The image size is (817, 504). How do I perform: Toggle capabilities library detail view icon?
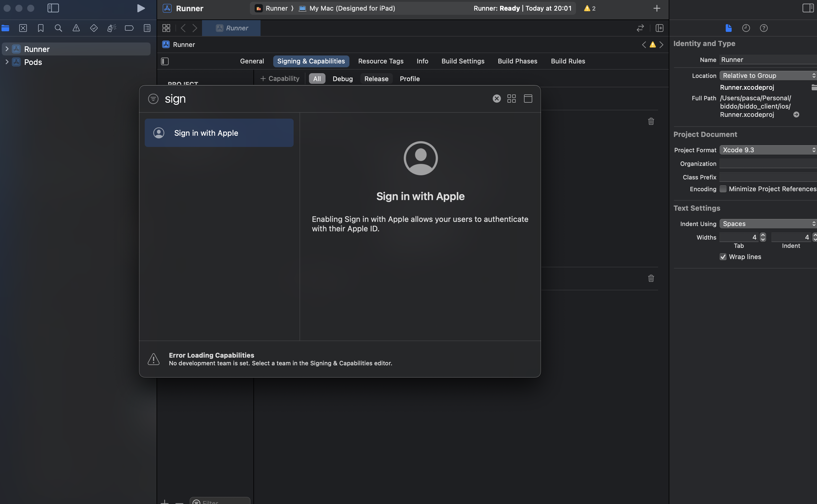(528, 99)
